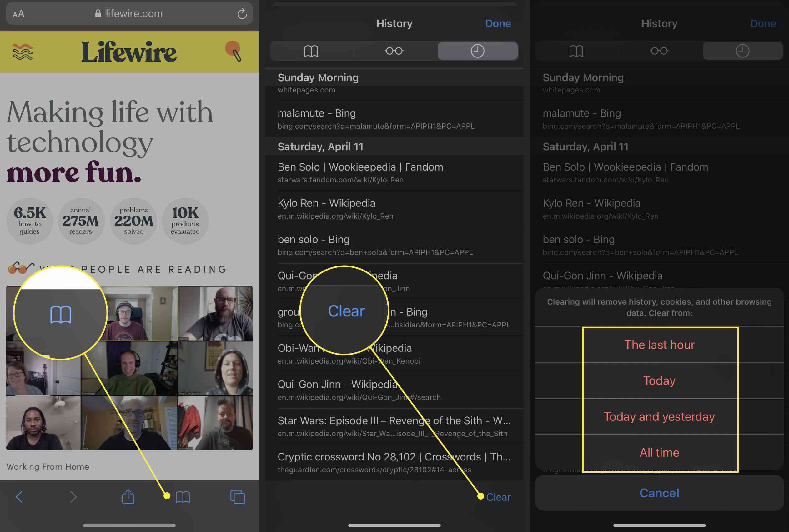Click Reading List glasses tab in right panel
The width and height of the screenshot is (789, 532).
(659, 51)
